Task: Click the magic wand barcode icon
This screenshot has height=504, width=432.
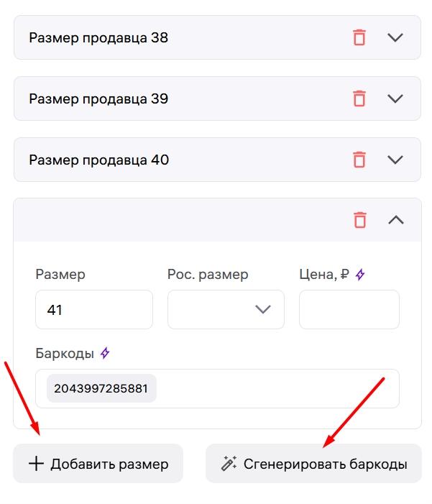Action: pos(229,464)
